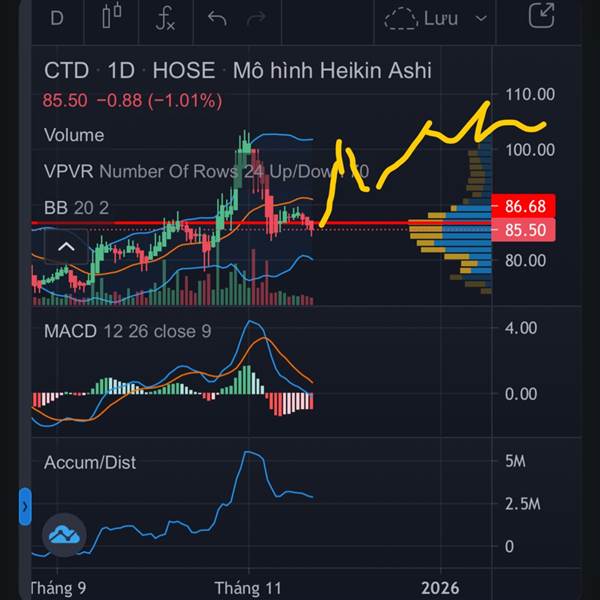Expand the blue side panel handle
The width and height of the screenshot is (600, 600).
point(25,506)
